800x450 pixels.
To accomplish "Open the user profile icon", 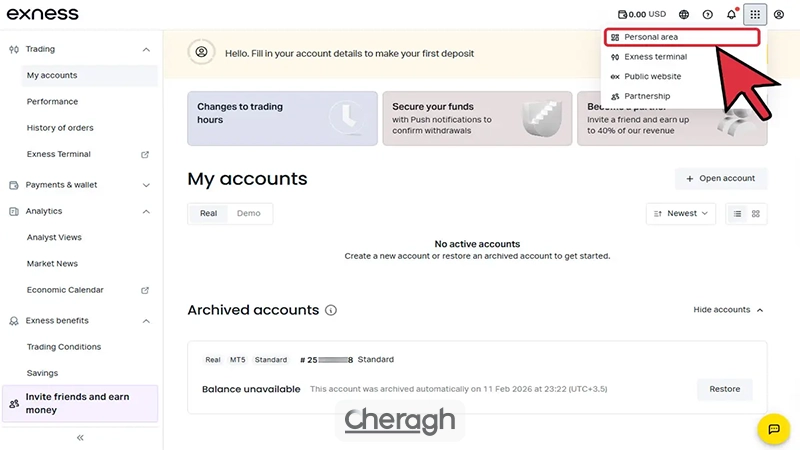I will [x=779, y=15].
